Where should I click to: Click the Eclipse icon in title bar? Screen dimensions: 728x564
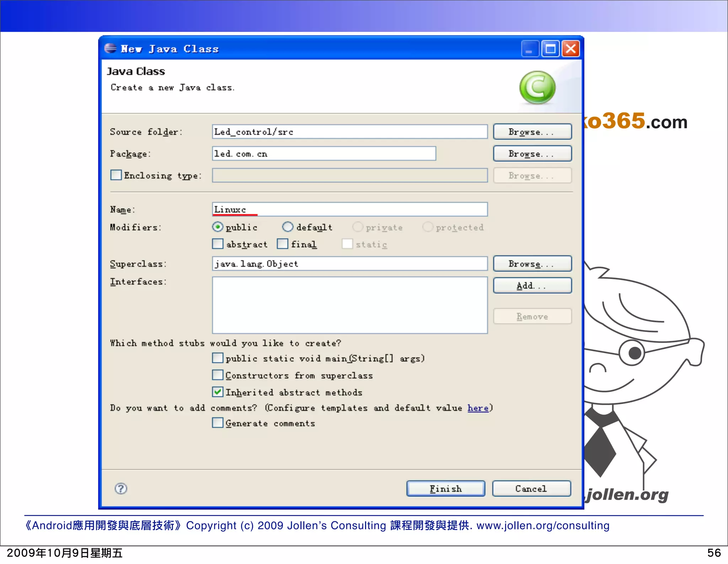pos(111,48)
